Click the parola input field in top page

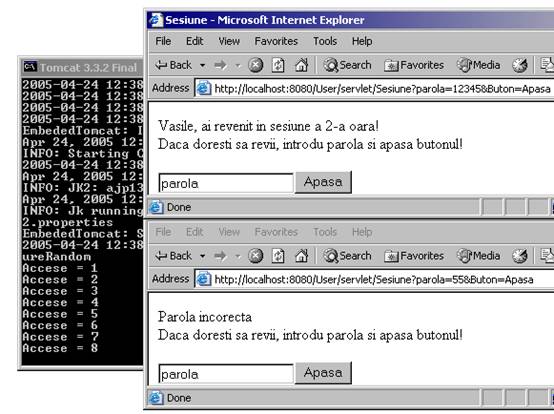(x=226, y=183)
